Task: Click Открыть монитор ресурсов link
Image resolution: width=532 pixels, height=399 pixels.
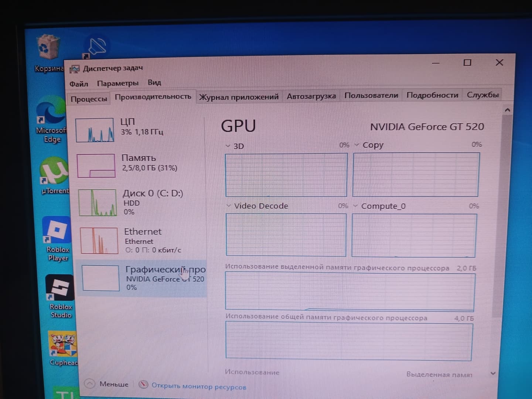Action: click(x=199, y=386)
